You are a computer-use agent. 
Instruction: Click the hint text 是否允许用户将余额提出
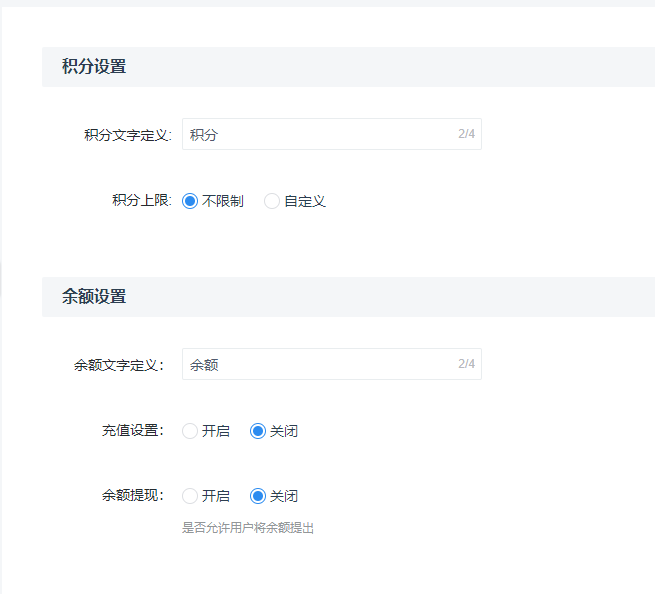click(x=248, y=528)
